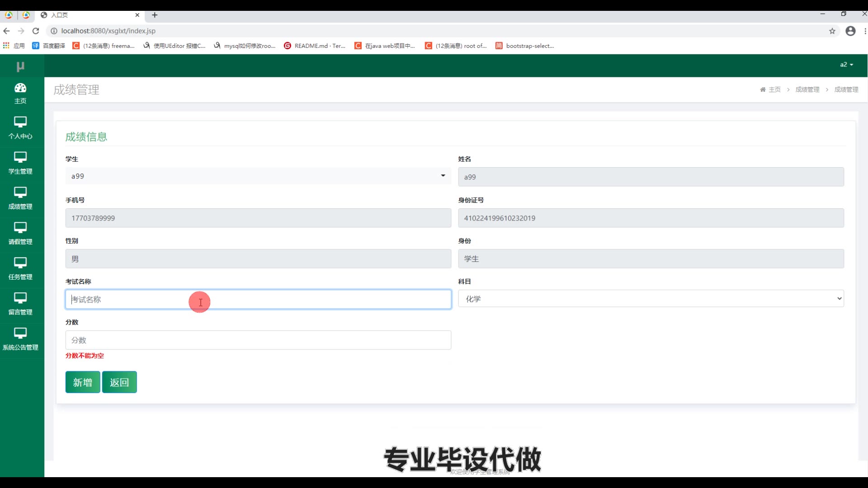Image resolution: width=868 pixels, height=488 pixels.
Task: Select the 入口页 browser tab
Action: [x=90, y=15]
